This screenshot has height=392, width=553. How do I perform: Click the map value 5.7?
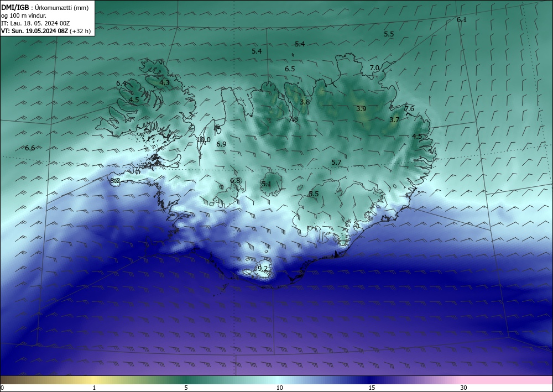336,162
